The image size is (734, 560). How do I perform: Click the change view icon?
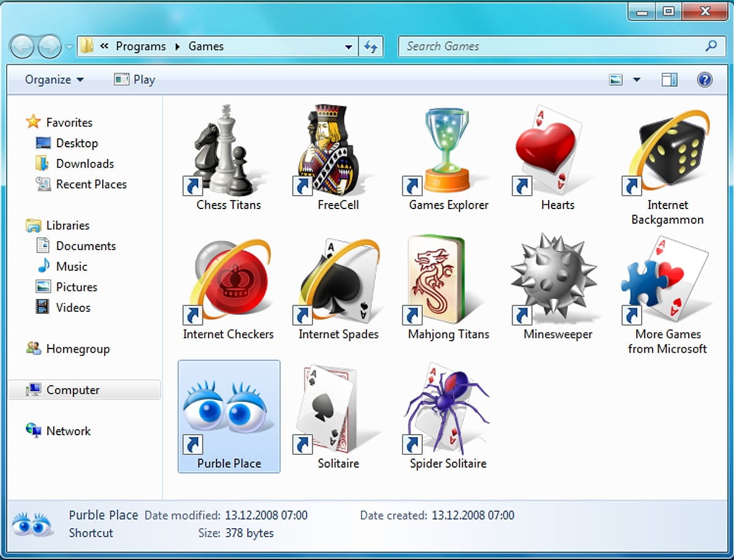pos(616,79)
